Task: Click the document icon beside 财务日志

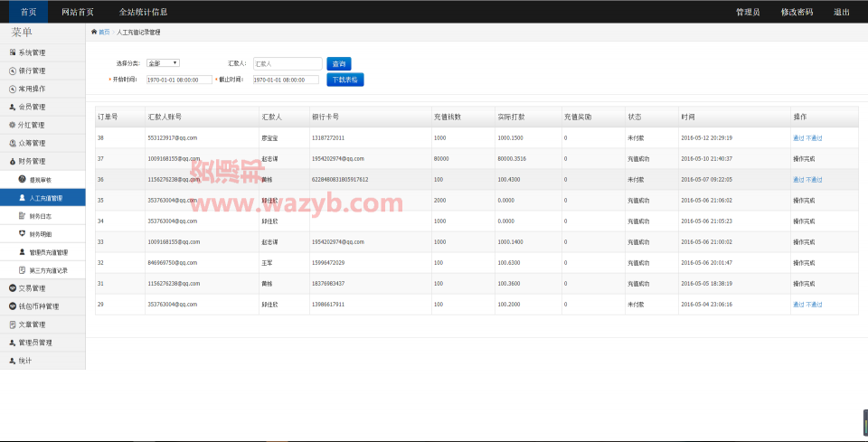Action: click(22, 215)
